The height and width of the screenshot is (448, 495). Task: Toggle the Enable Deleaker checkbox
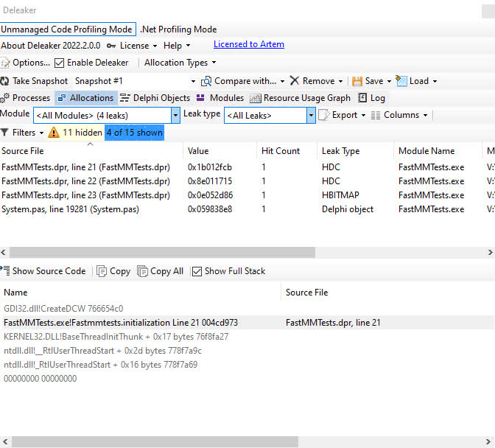60,63
